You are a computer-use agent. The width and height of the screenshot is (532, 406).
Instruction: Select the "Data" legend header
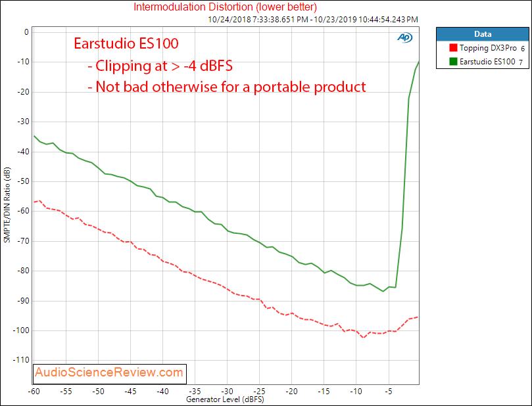[x=483, y=34]
